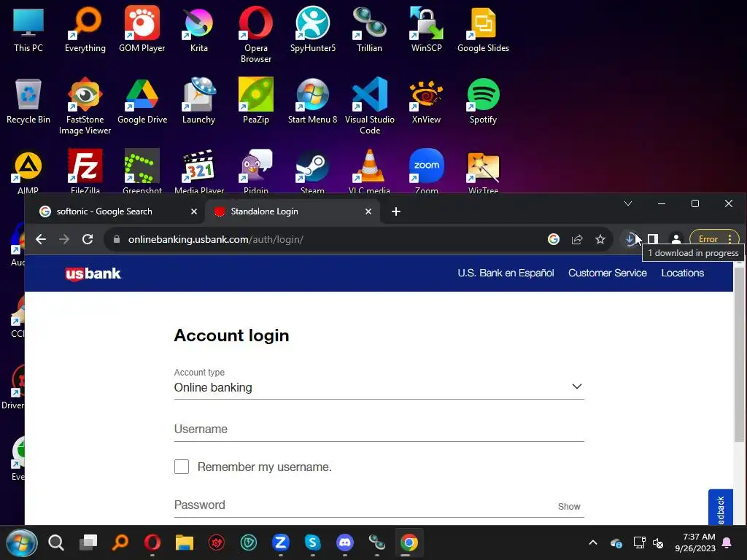Open Google Drive desktop icon
Image resolution: width=747 pixels, height=560 pixels.
tap(142, 101)
